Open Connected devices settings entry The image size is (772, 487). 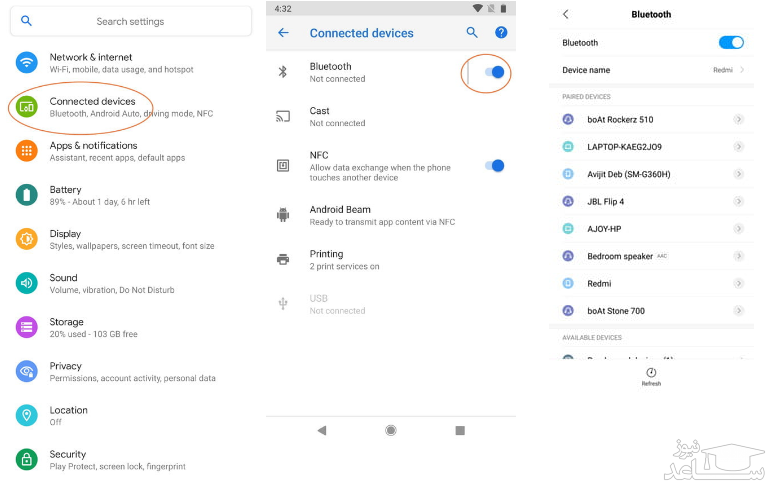tap(92, 107)
